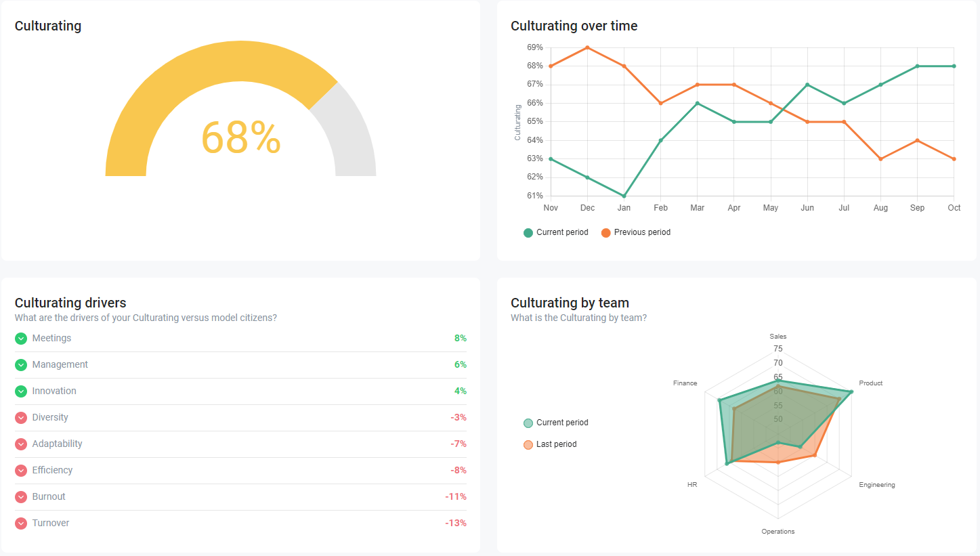Click the red Turnover chevron icon
Image resolution: width=980 pixels, height=556 pixels.
(21, 523)
